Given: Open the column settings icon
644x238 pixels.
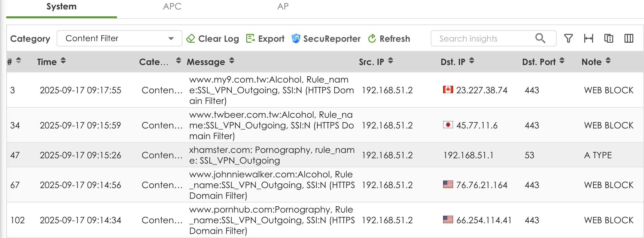Looking at the screenshot, I should 629,38.
